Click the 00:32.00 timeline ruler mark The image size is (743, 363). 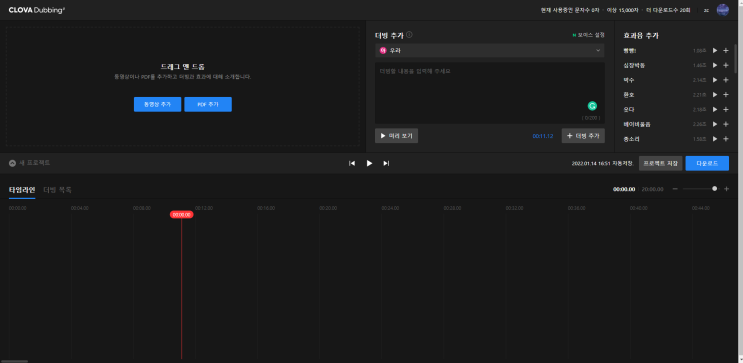(514, 208)
